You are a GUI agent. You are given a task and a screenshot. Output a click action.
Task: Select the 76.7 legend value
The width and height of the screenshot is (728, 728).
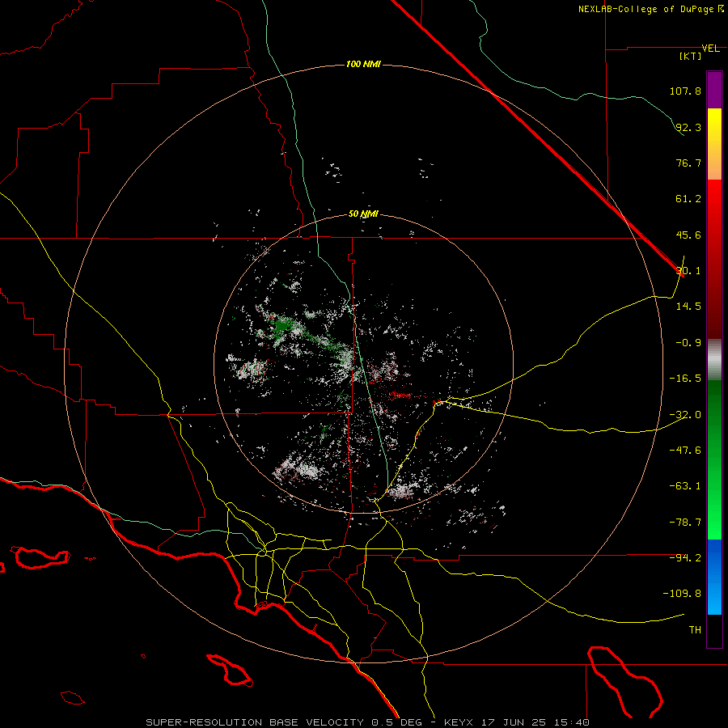pos(688,163)
